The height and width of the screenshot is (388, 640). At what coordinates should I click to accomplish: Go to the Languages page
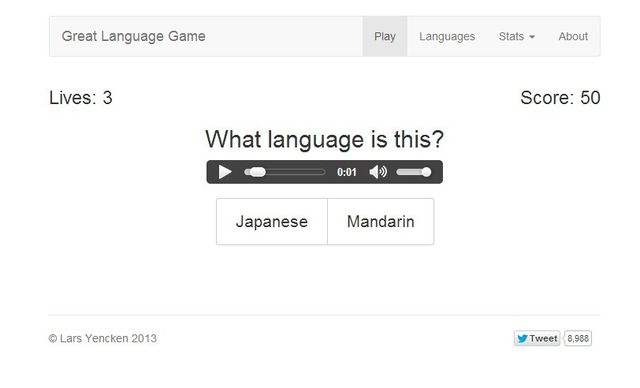[x=447, y=36]
